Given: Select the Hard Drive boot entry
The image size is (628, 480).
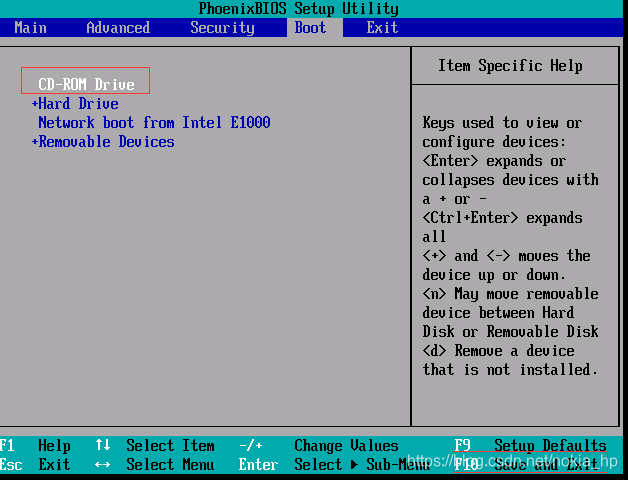Looking at the screenshot, I should [78, 103].
